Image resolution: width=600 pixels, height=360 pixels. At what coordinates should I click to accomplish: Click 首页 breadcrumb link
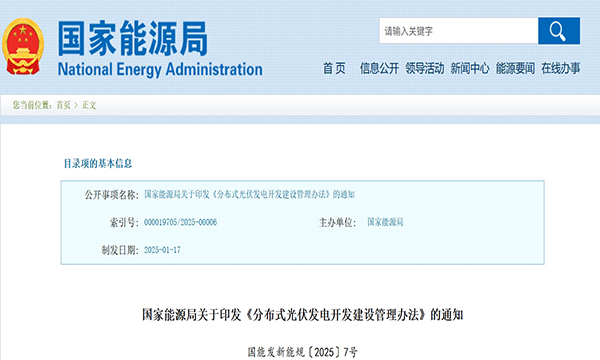pos(64,105)
